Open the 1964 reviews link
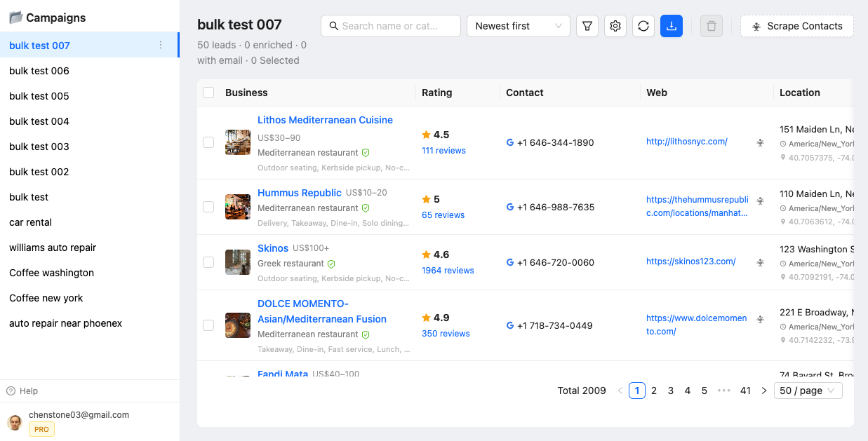 [448, 271]
